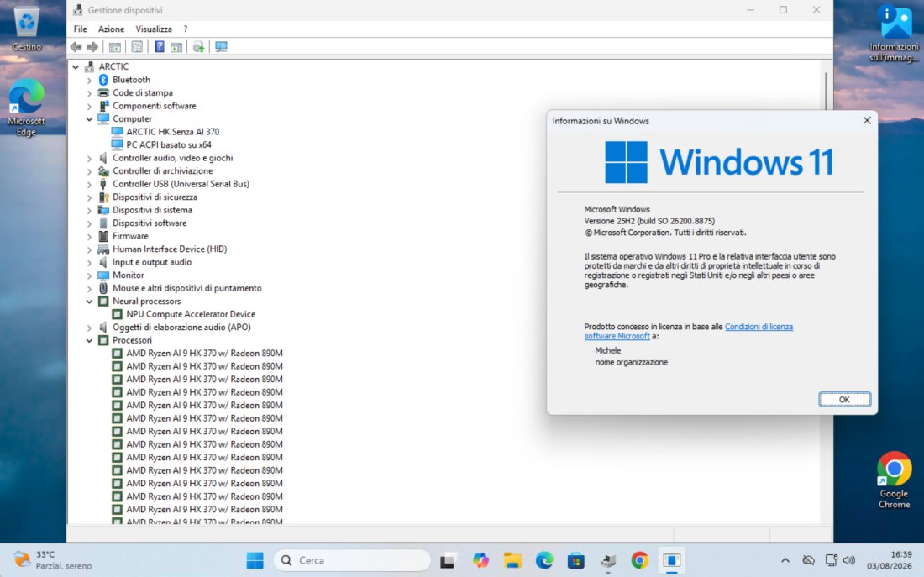Expand Oggetti di elaborazione audio (APO)

point(89,327)
